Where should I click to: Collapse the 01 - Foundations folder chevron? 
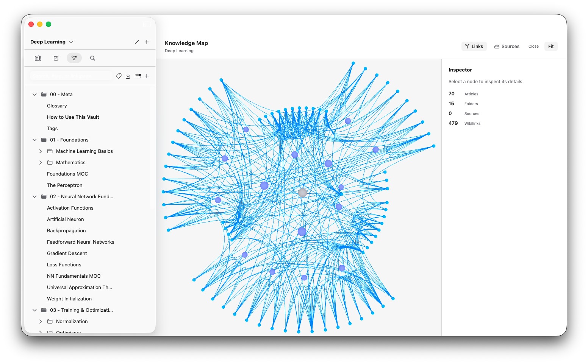tap(34, 140)
